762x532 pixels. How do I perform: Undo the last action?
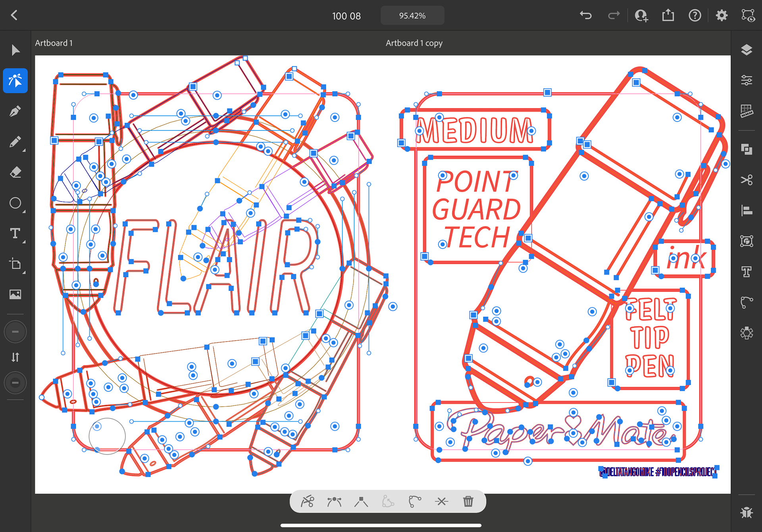tap(586, 15)
